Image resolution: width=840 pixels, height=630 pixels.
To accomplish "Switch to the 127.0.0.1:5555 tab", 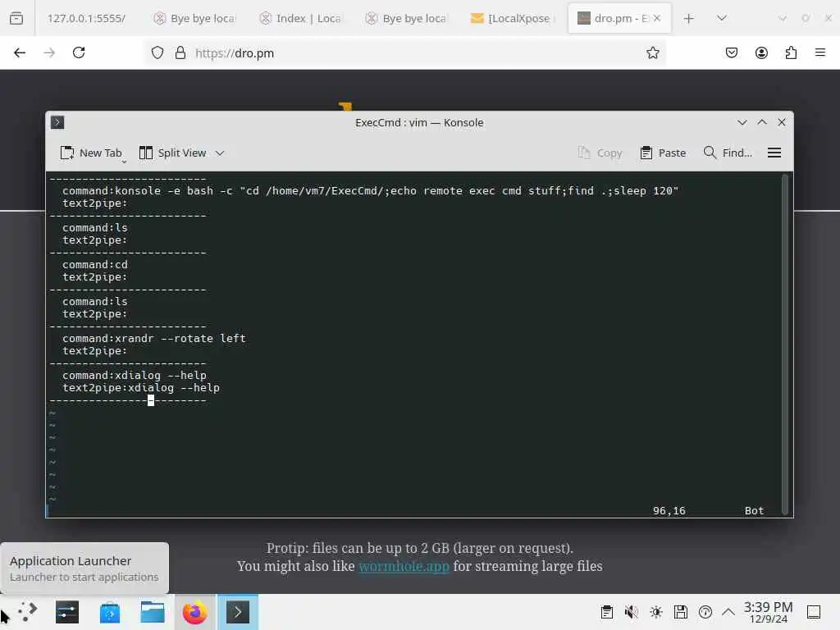I will (85, 18).
